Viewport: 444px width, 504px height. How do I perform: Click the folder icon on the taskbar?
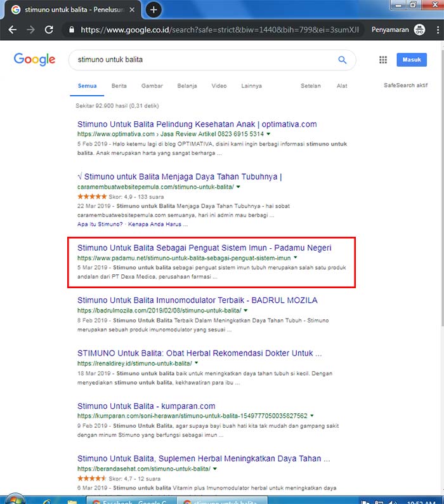coord(72,501)
